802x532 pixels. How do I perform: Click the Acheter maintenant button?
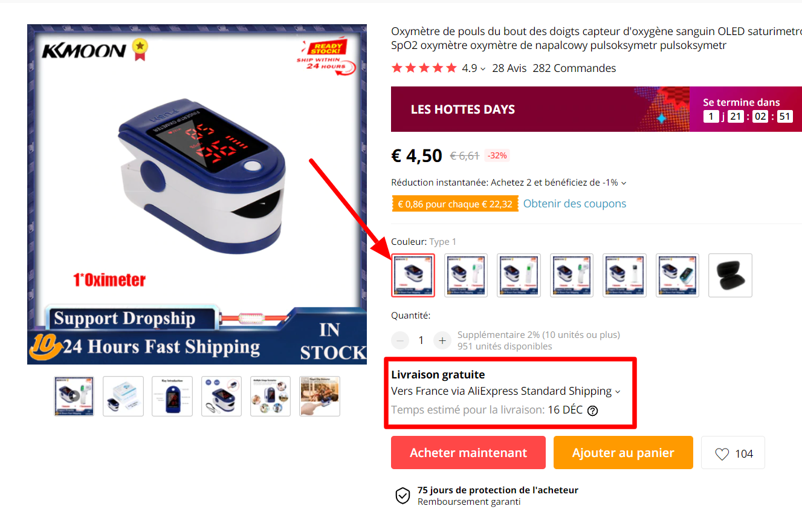(x=468, y=453)
